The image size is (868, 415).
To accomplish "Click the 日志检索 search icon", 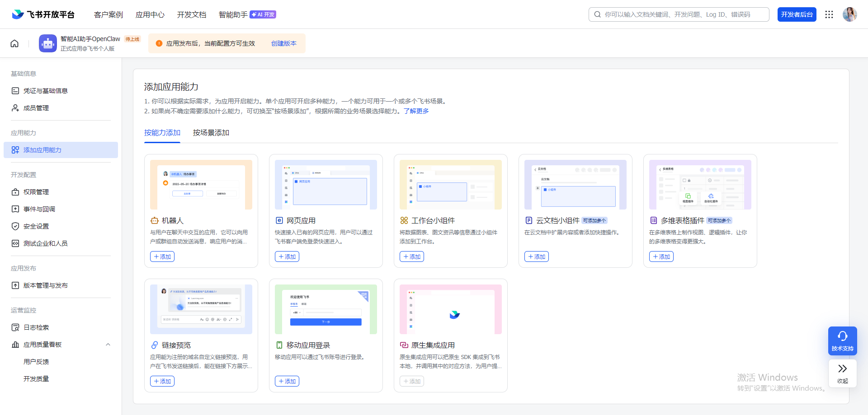I will click(x=15, y=327).
